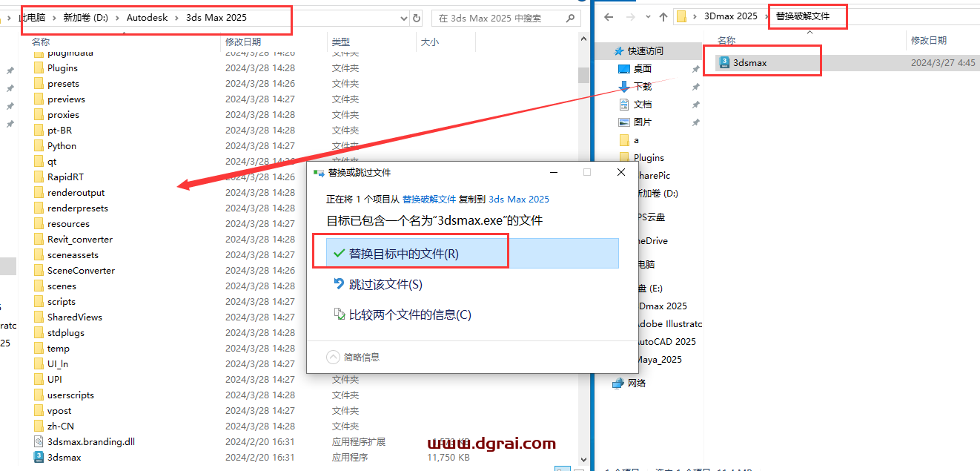Click the 下载 download arrow icon
The width and height of the screenshot is (980, 471).
pos(624,87)
